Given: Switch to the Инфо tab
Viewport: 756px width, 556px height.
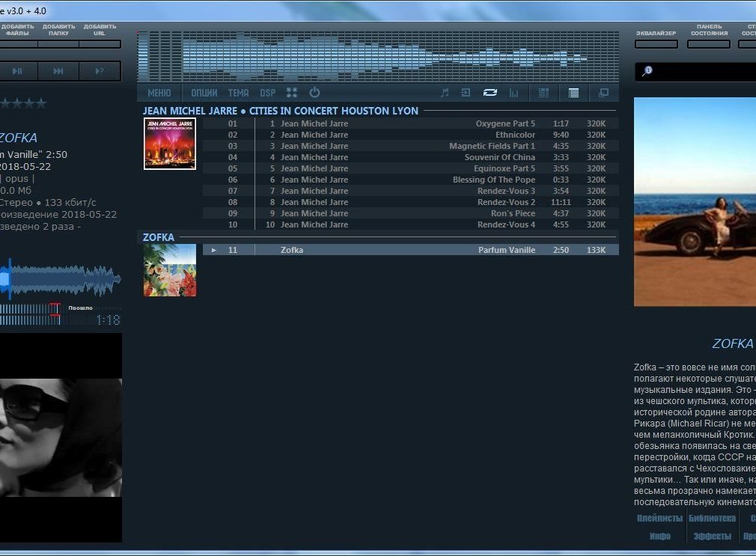Looking at the screenshot, I should click(660, 537).
